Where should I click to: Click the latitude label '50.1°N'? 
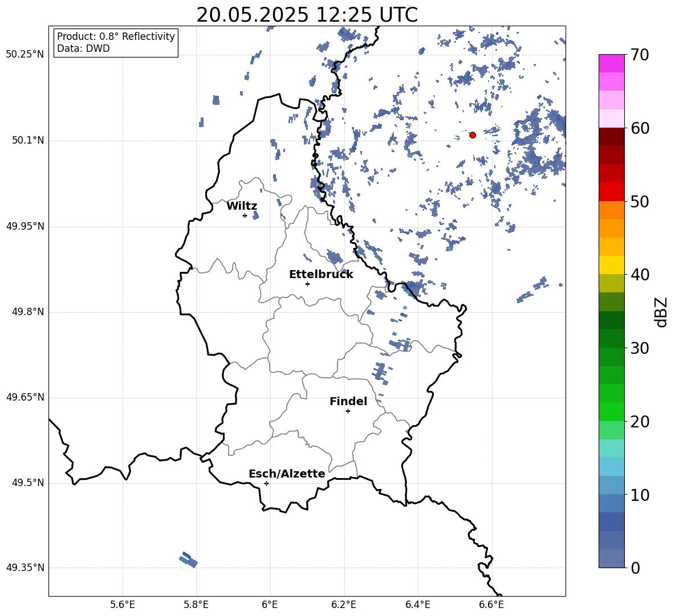click(x=29, y=141)
